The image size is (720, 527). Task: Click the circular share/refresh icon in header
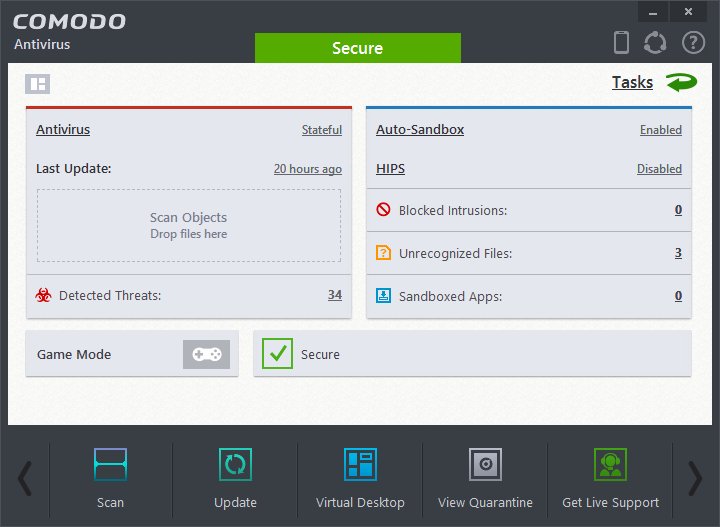pos(655,43)
